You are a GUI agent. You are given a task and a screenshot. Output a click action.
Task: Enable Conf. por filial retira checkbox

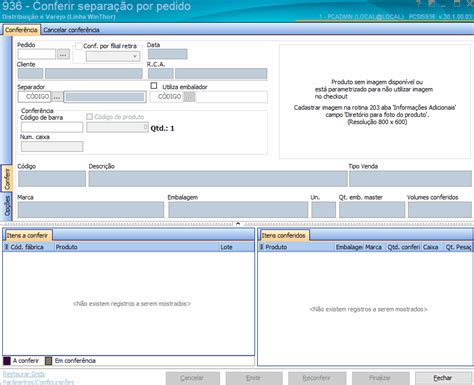(79, 46)
